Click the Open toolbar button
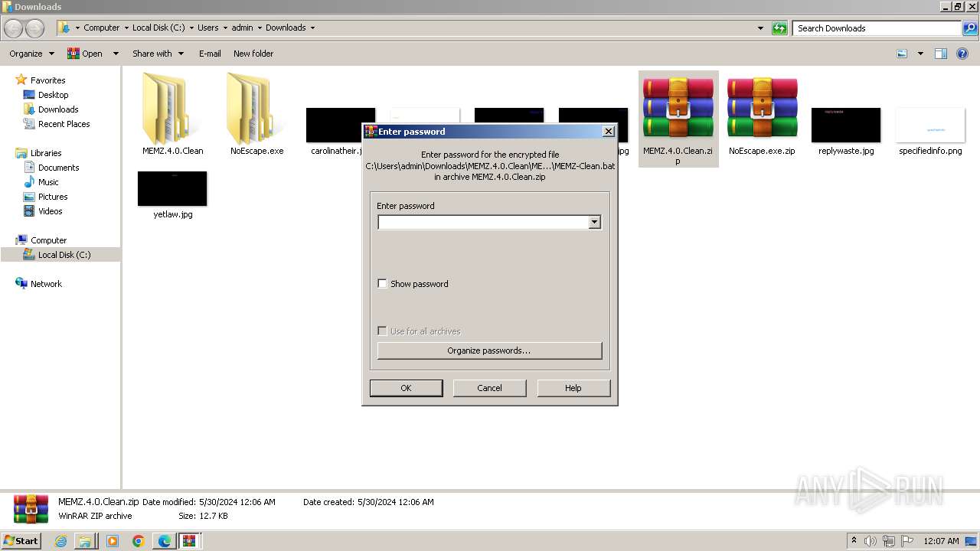This screenshot has height=551, width=980. [85, 54]
